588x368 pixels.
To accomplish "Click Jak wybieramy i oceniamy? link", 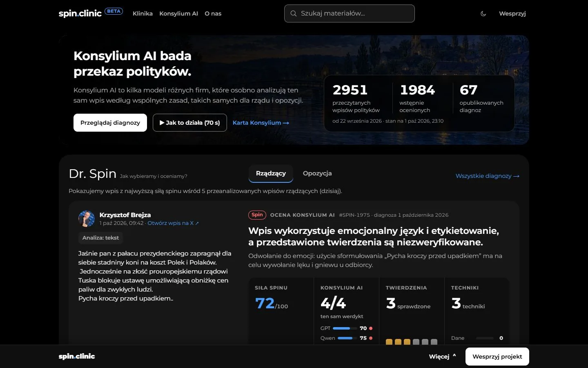I will [154, 176].
